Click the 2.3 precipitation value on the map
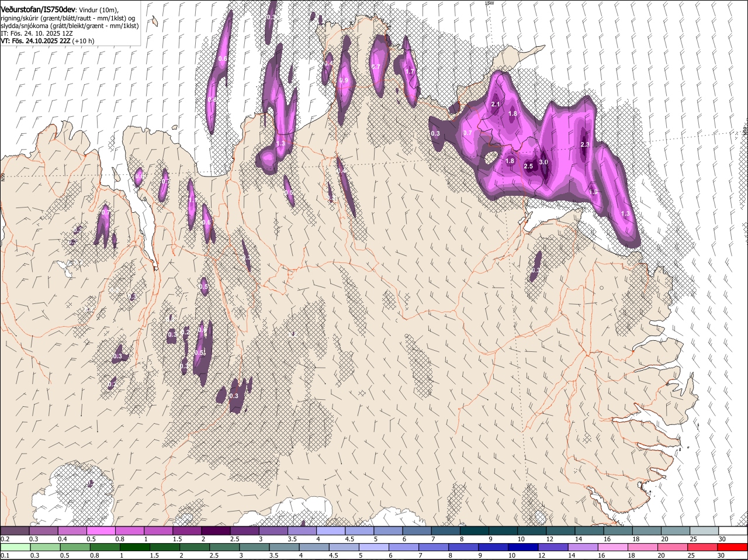The height and width of the screenshot is (560, 748). click(584, 144)
